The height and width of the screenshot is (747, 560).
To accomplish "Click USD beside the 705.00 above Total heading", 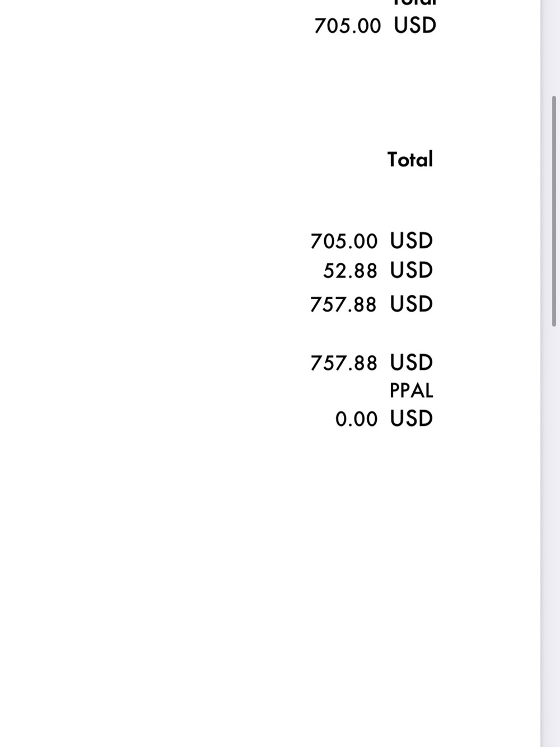I will [415, 26].
